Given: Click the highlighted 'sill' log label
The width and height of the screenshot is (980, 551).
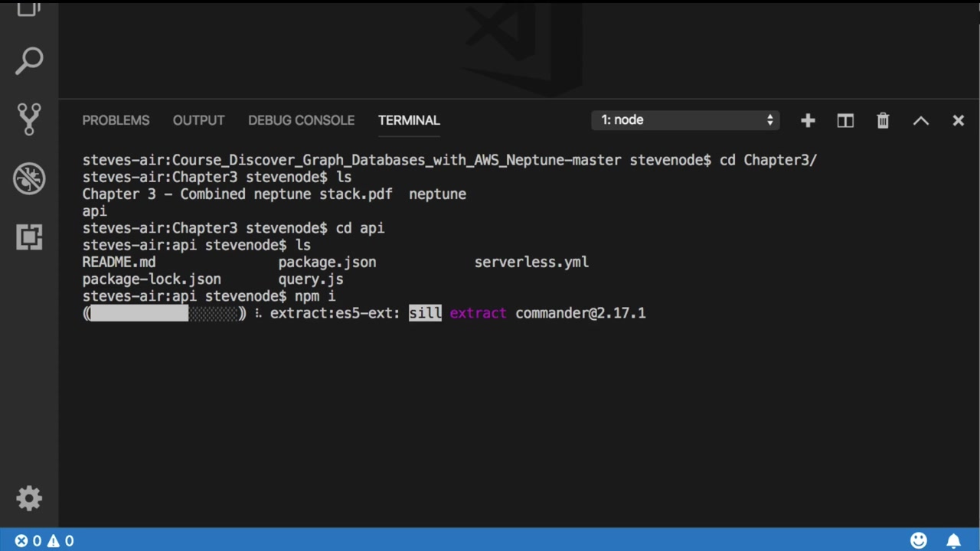Looking at the screenshot, I should pyautogui.click(x=425, y=313).
